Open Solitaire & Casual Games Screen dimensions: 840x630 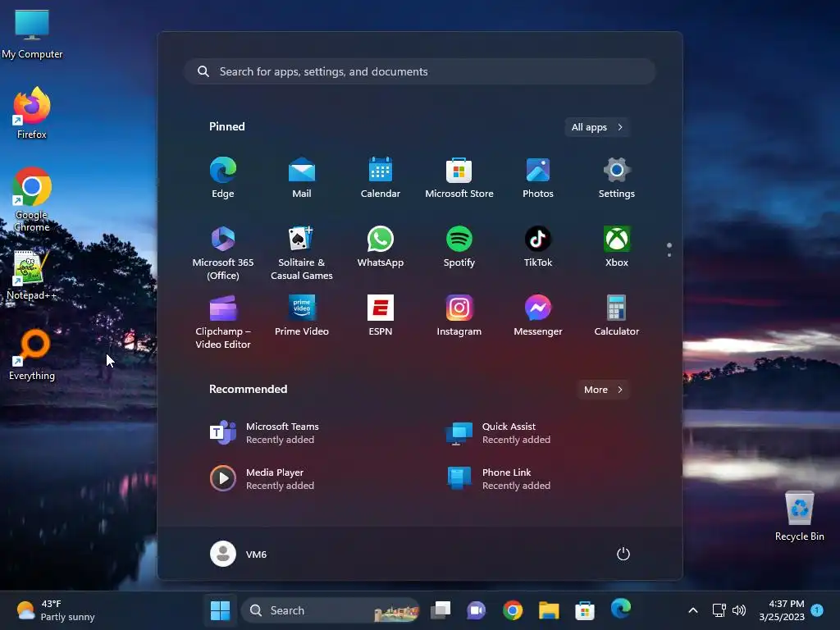[x=302, y=253]
